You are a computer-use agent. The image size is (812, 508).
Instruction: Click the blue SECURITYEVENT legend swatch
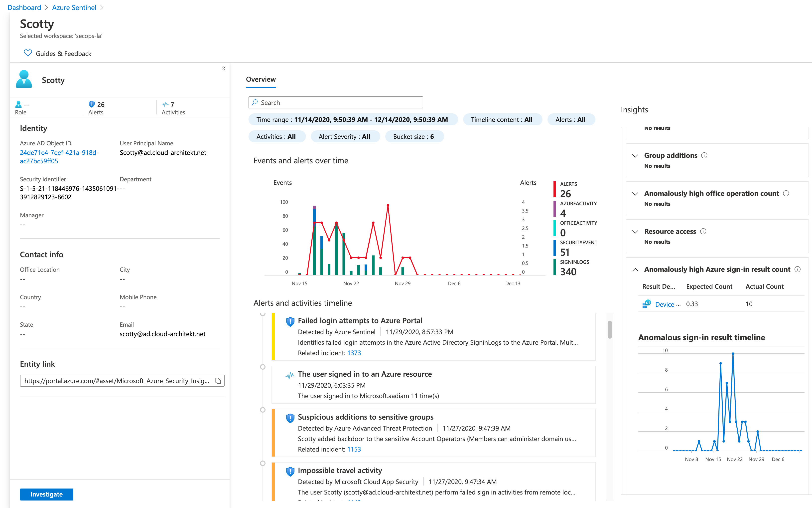tap(554, 248)
